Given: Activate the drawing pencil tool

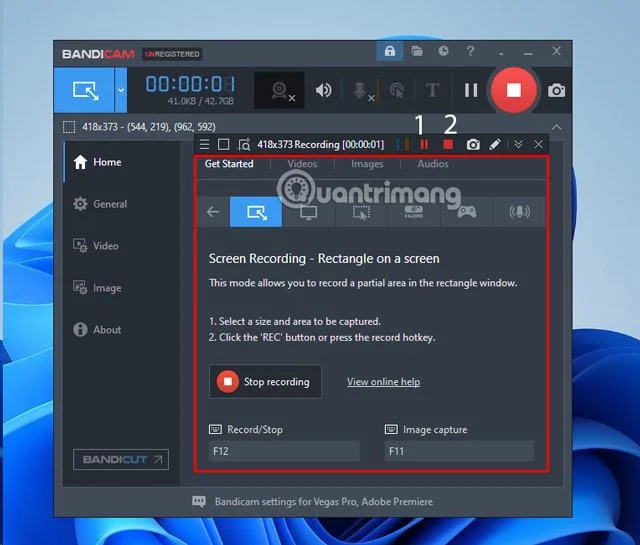Looking at the screenshot, I should click(x=495, y=145).
